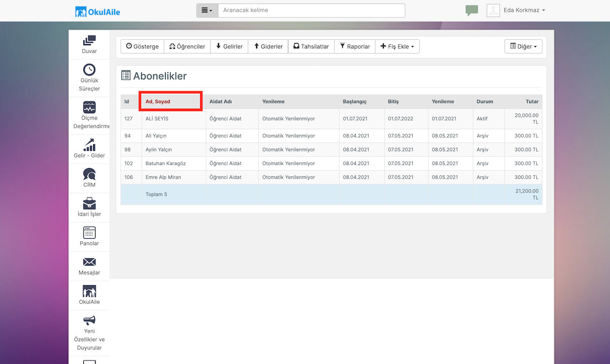The image size is (610, 364).
Task: Sort by the Ad, Soyad column
Action: click(158, 102)
